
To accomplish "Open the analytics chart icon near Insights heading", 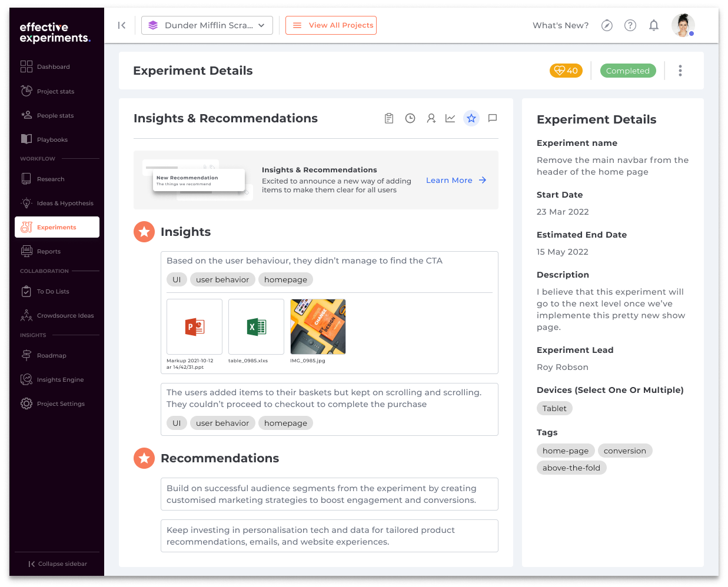I will (x=450, y=118).
